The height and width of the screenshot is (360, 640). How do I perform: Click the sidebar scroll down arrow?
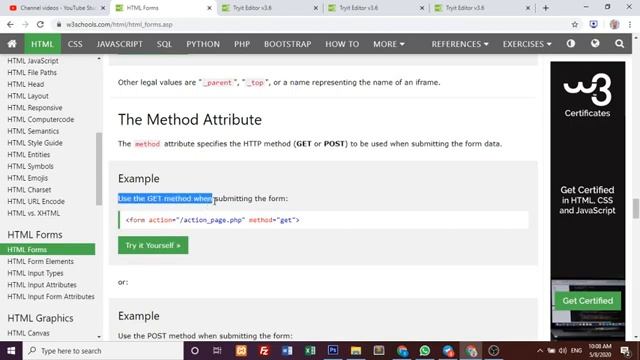[x=99, y=337]
